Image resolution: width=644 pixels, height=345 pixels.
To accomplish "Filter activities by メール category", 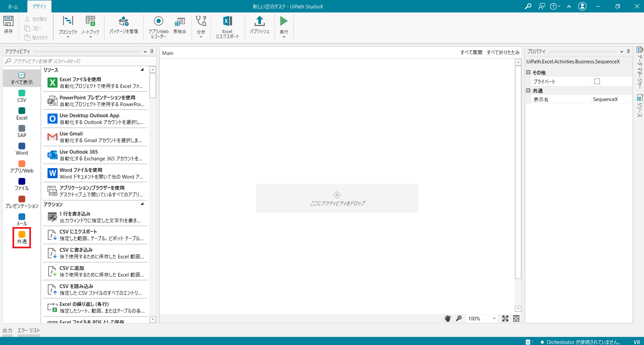I will (22, 220).
